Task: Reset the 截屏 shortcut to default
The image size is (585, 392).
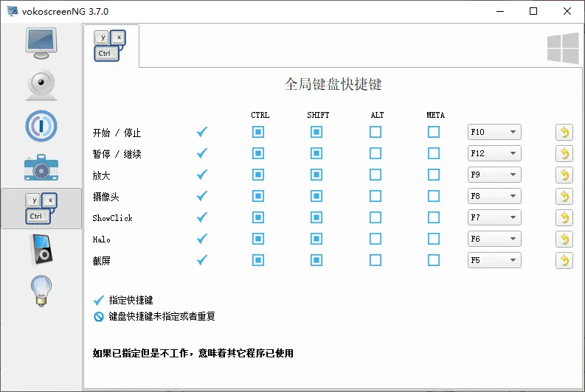Action: point(564,260)
